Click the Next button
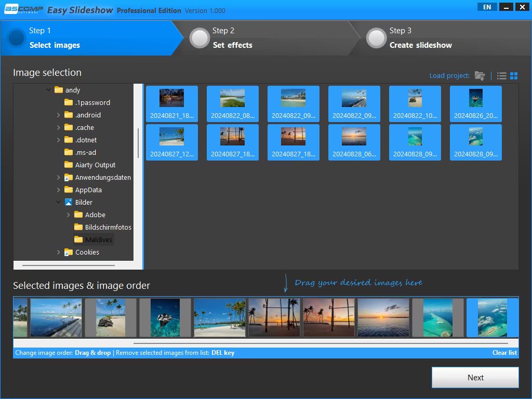The height and width of the screenshot is (399, 532). tap(475, 377)
